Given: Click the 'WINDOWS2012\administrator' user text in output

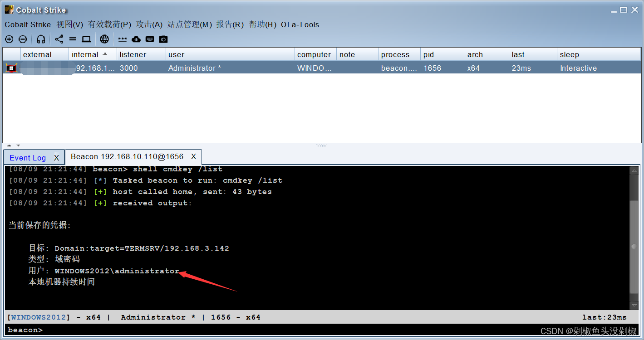Looking at the screenshot, I should [117, 271].
